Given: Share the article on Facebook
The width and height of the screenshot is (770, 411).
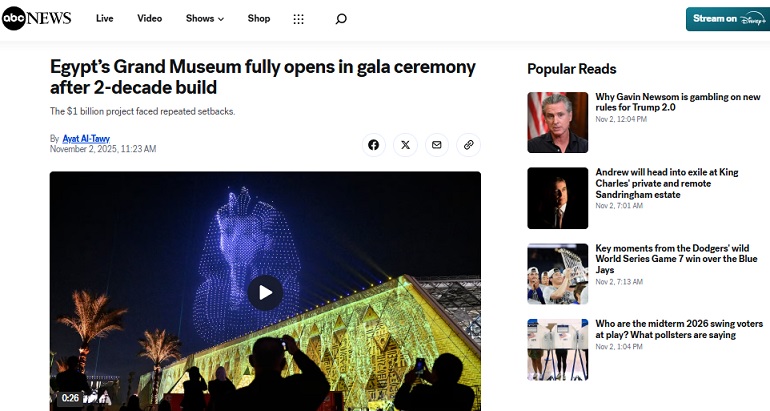Looking at the screenshot, I should click(374, 145).
